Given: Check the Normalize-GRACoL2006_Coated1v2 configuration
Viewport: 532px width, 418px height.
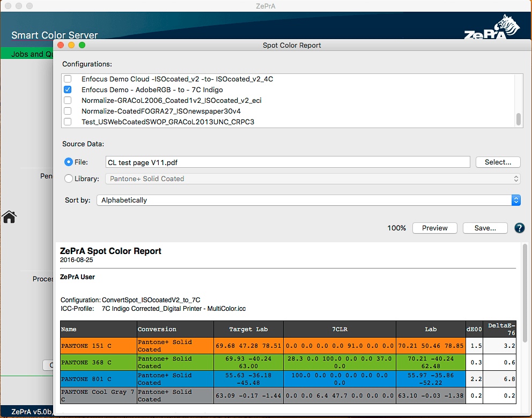Looking at the screenshot, I should pos(68,100).
